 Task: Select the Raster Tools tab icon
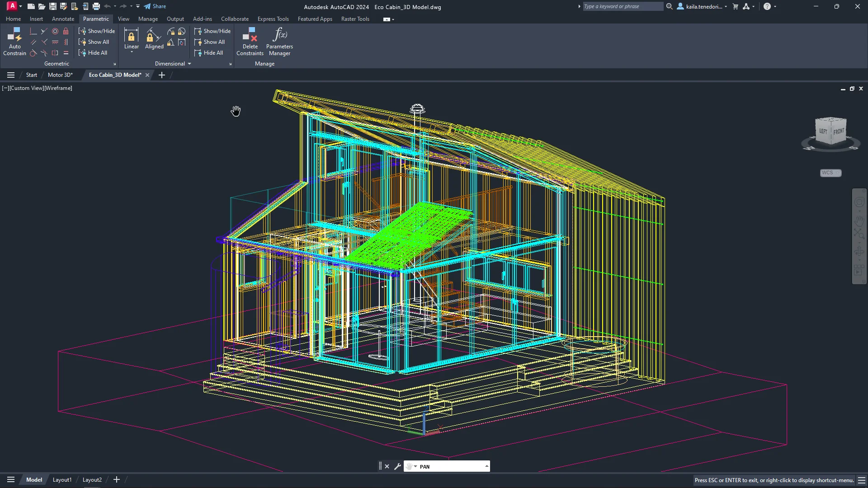point(355,19)
